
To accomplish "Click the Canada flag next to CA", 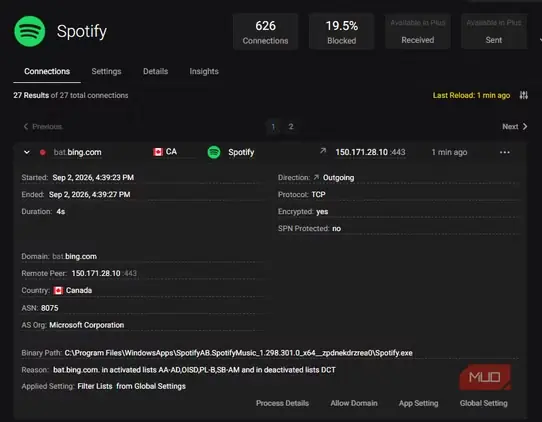I will tap(158, 152).
